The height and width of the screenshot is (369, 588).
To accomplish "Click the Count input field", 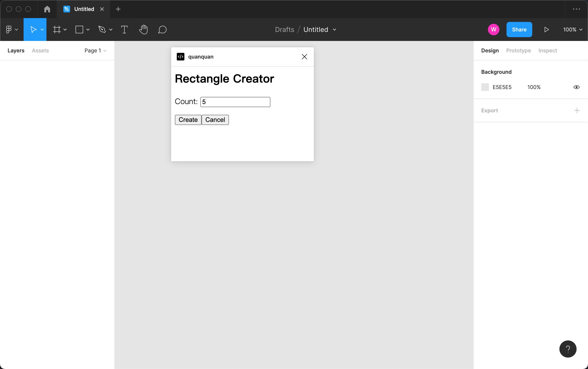I will point(235,102).
